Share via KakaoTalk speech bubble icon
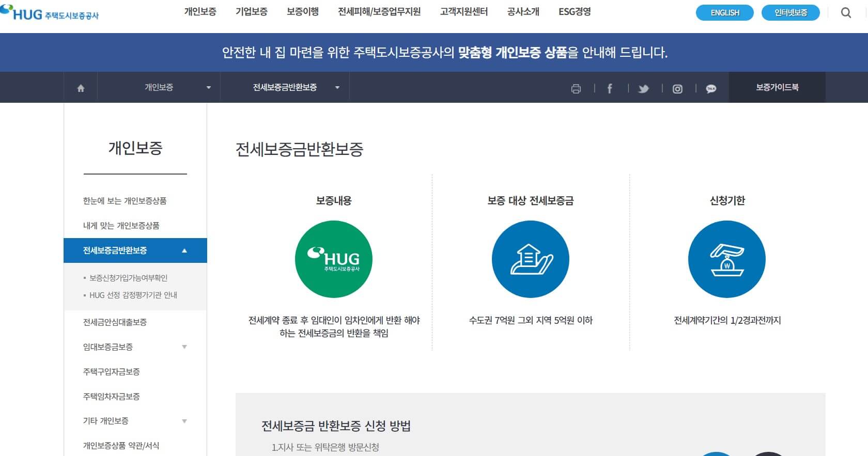The image size is (868, 456). (711, 89)
